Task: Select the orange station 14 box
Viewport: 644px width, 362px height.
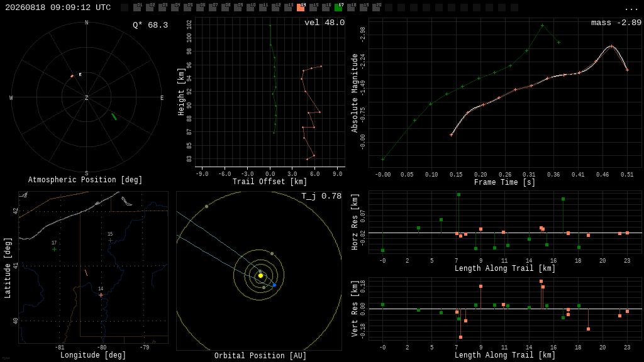Action: point(301,8)
